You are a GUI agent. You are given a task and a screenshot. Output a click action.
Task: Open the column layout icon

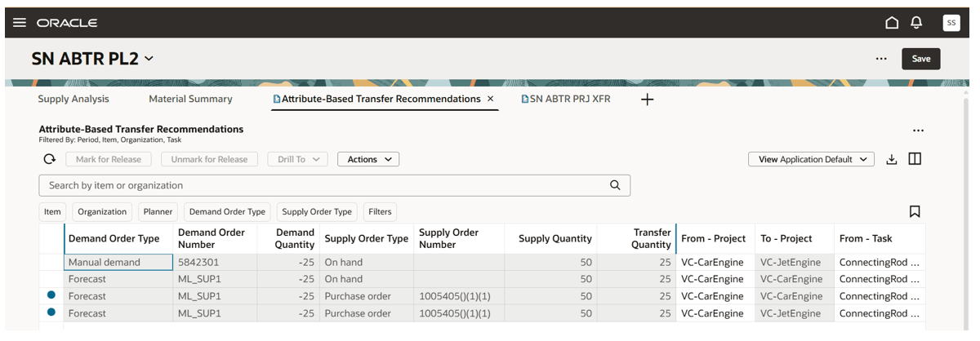[915, 159]
